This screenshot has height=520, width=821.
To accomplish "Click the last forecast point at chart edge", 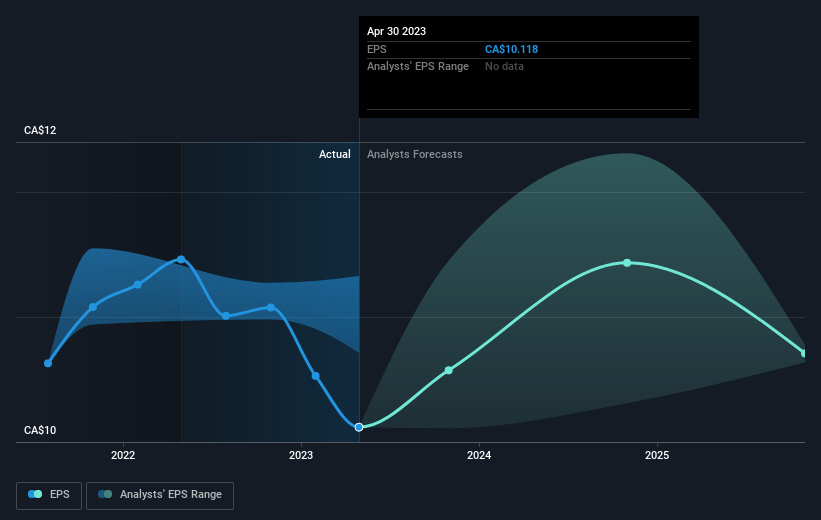I will point(804,353).
